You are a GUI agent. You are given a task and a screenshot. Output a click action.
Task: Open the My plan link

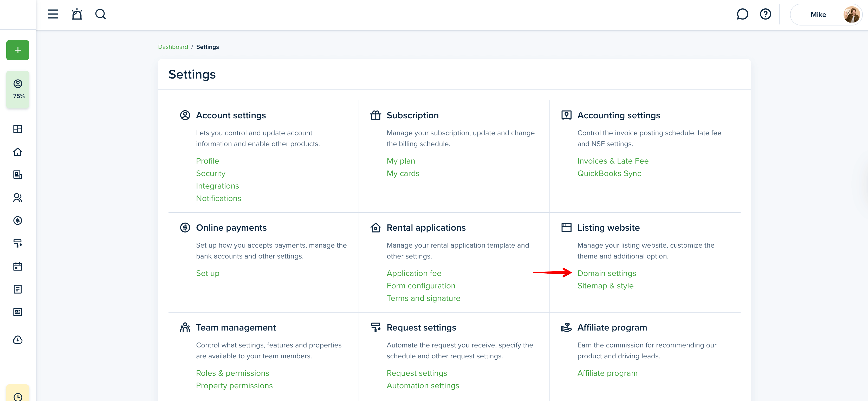pyautogui.click(x=401, y=161)
